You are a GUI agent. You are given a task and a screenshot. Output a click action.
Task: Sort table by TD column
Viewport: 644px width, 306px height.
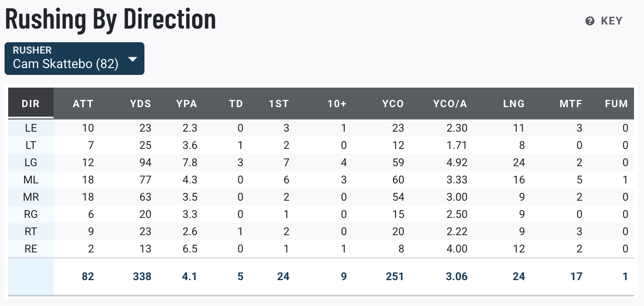coord(236,104)
